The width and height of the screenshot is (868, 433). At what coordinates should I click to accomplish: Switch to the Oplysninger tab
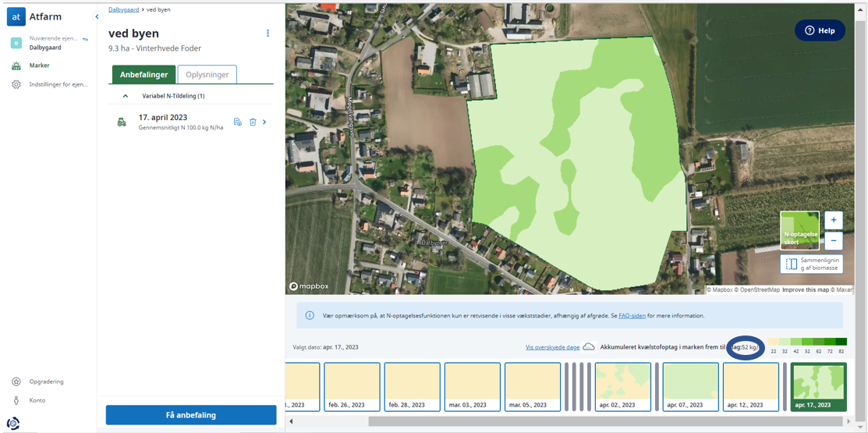point(207,75)
